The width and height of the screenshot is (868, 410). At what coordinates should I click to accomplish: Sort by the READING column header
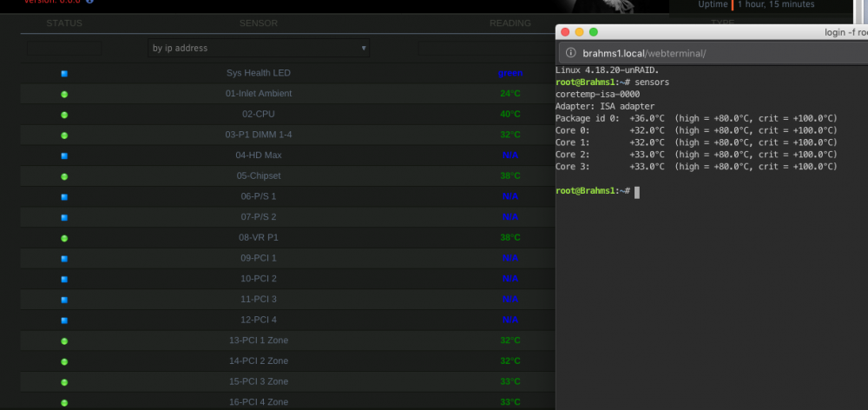[510, 23]
